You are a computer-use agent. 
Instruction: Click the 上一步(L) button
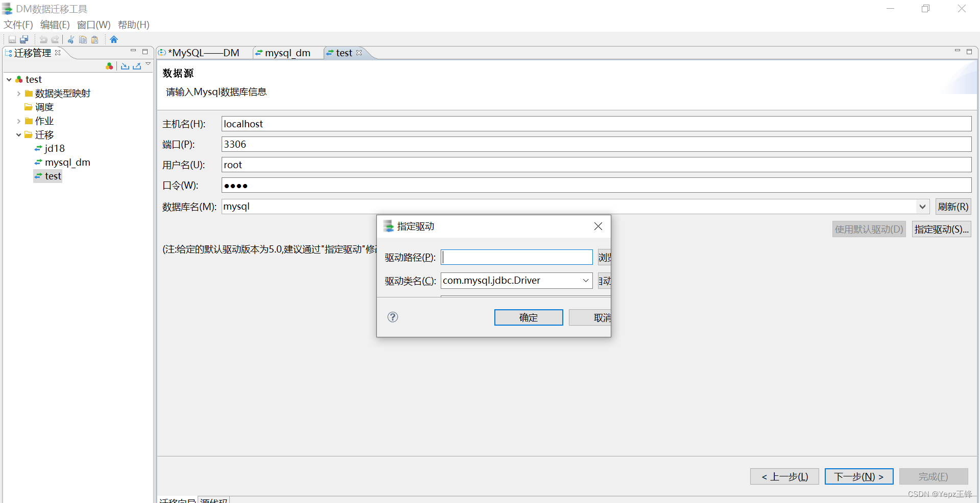coord(784,476)
